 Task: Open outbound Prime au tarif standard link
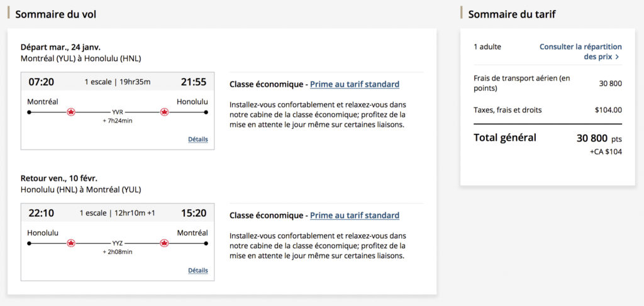355,84
